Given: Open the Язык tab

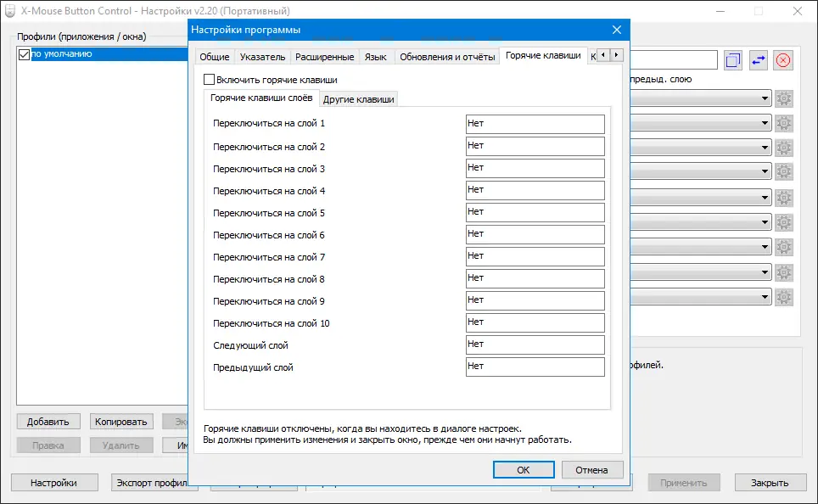Looking at the screenshot, I should point(376,57).
